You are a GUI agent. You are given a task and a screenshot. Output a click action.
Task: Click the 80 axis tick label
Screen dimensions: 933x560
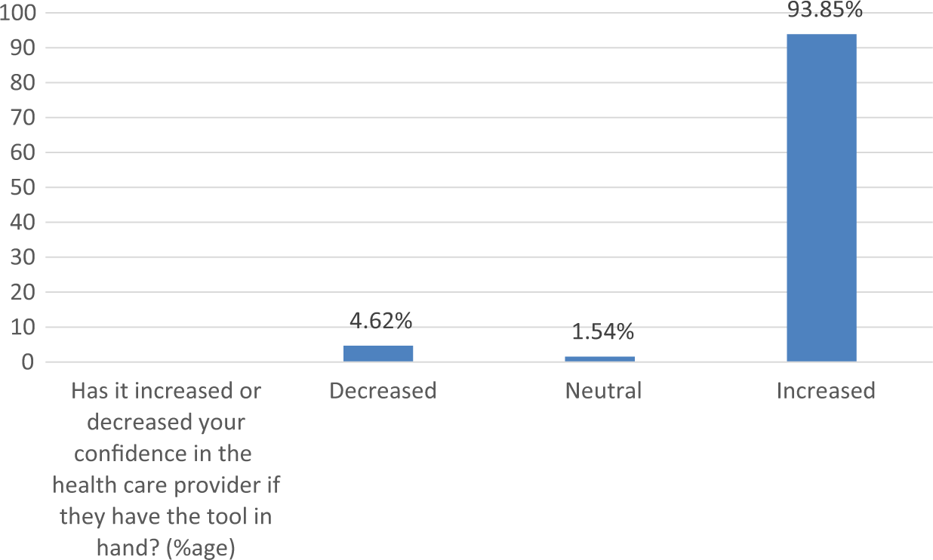coord(23,83)
